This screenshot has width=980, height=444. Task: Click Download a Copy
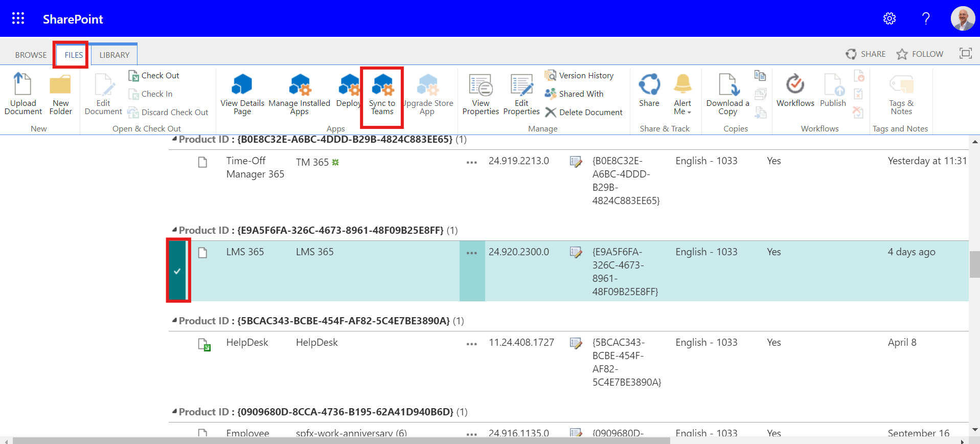(x=728, y=94)
